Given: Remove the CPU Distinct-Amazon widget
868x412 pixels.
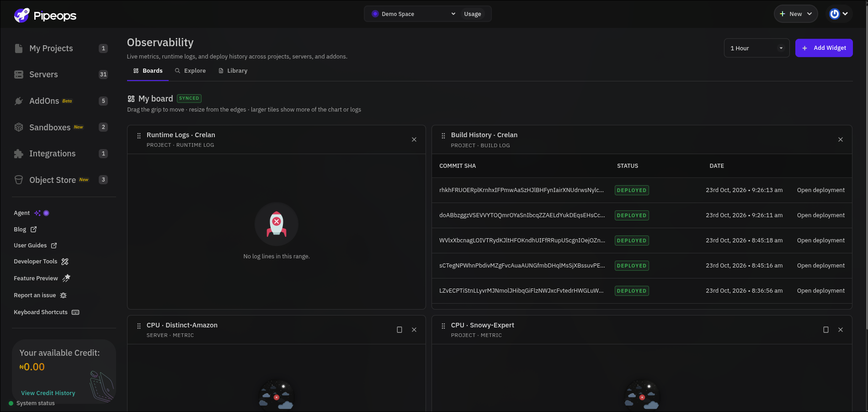Looking at the screenshot, I should 414,330.
